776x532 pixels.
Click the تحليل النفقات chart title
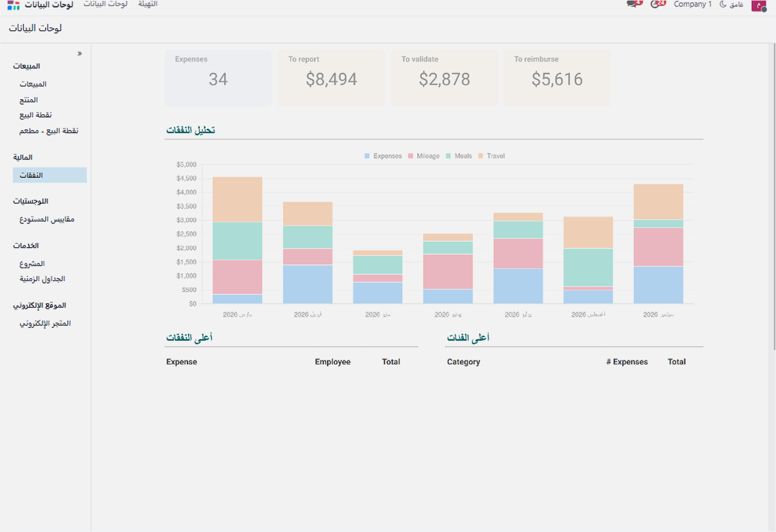(191, 130)
